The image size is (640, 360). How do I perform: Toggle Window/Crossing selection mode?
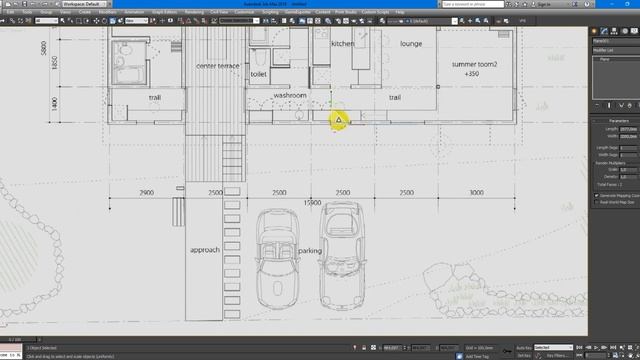(87, 21)
